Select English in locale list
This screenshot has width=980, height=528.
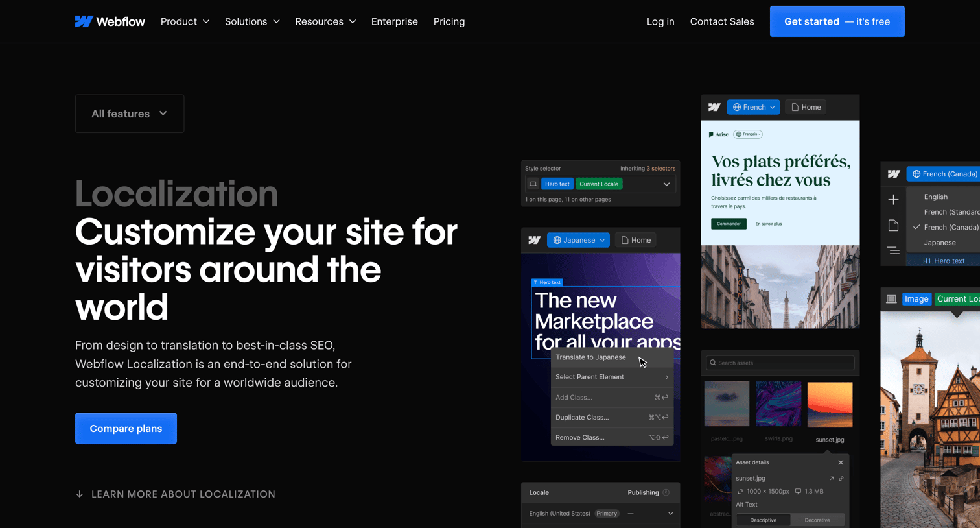point(936,197)
